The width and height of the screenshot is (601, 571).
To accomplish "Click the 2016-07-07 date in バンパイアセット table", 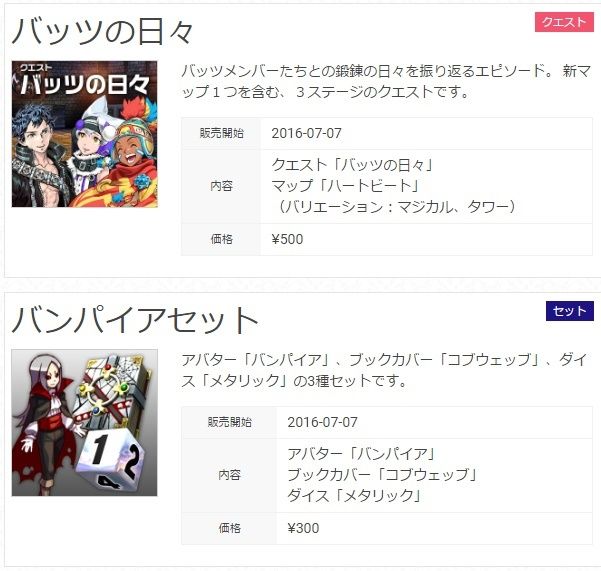I will point(322,422).
